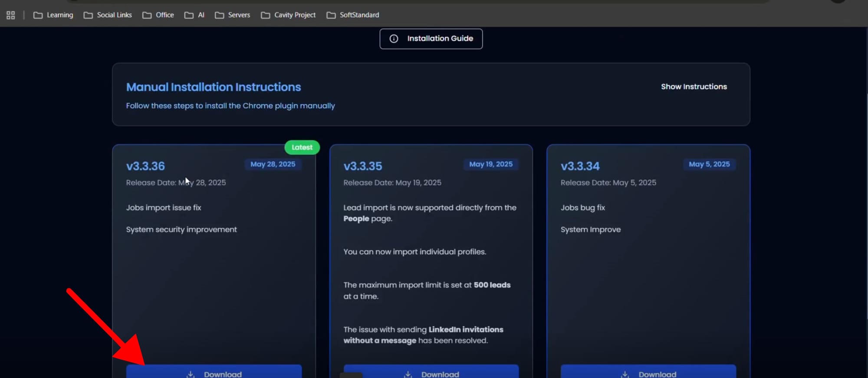Click the 'System Improve' note
The height and width of the screenshot is (378, 868).
591,230
